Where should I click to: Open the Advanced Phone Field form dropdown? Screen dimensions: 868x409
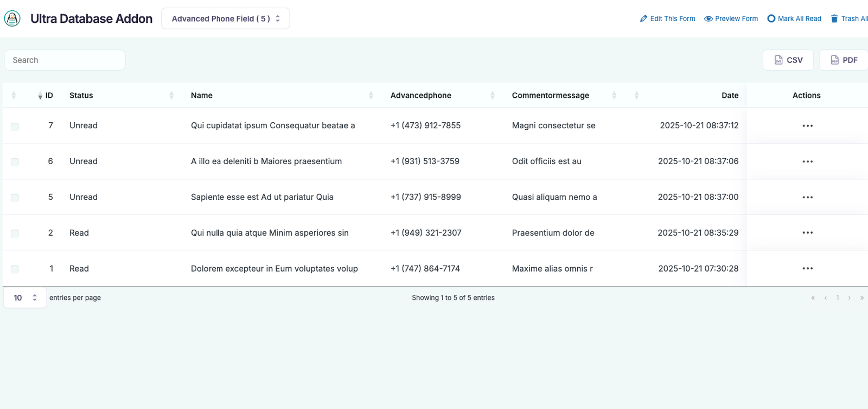coord(225,18)
